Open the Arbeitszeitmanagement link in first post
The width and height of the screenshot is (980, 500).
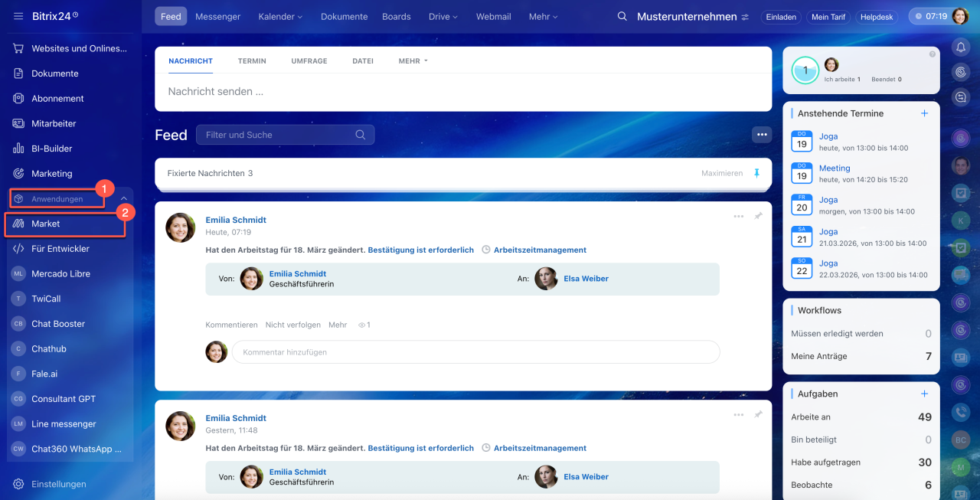(x=540, y=250)
